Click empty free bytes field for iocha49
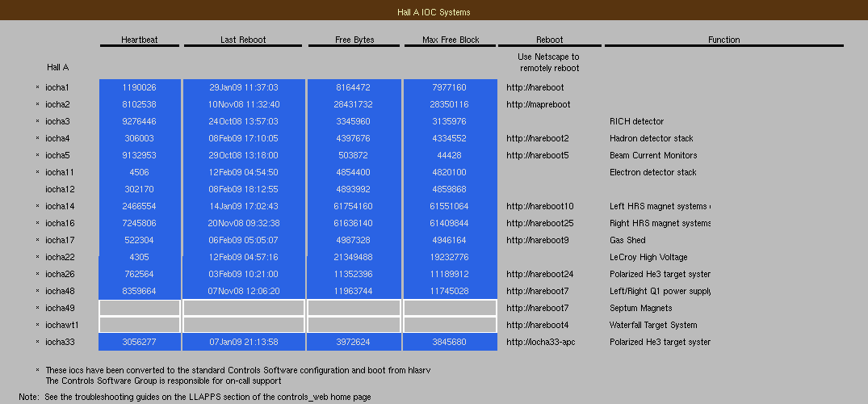 (x=354, y=308)
